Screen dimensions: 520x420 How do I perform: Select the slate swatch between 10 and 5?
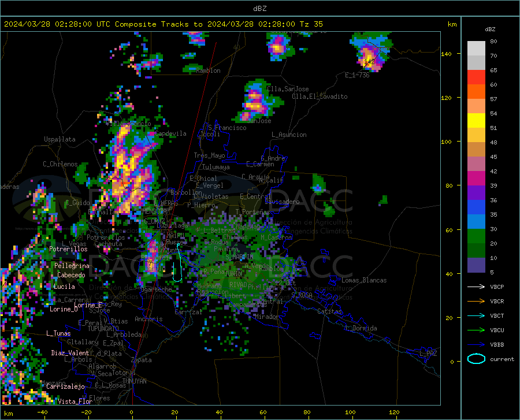pos(476,265)
